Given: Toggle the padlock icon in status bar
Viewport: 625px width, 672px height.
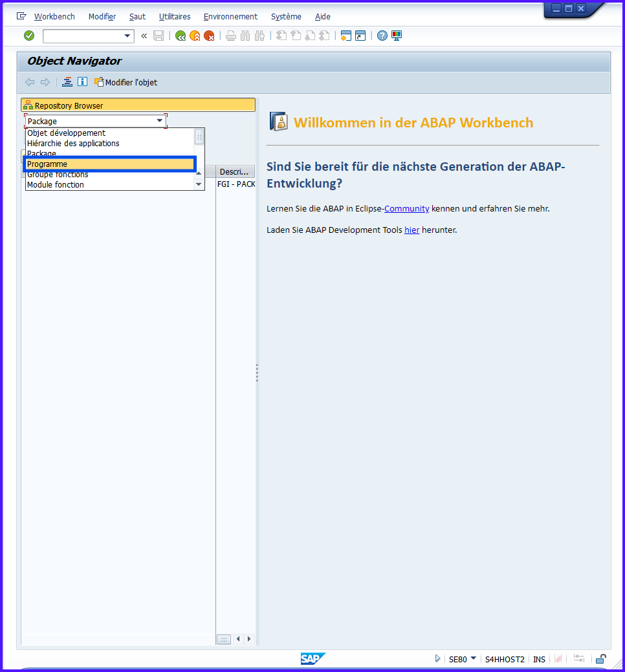Looking at the screenshot, I should [601, 659].
